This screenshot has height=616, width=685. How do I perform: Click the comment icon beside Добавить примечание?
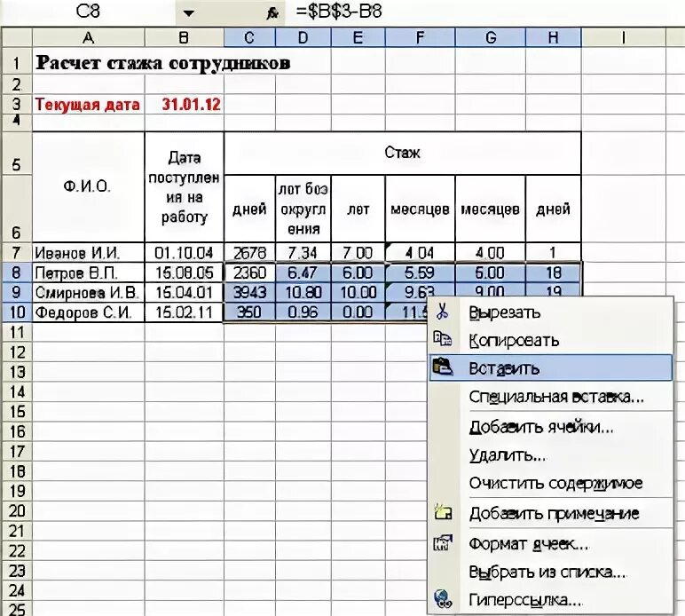click(x=443, y=512)
